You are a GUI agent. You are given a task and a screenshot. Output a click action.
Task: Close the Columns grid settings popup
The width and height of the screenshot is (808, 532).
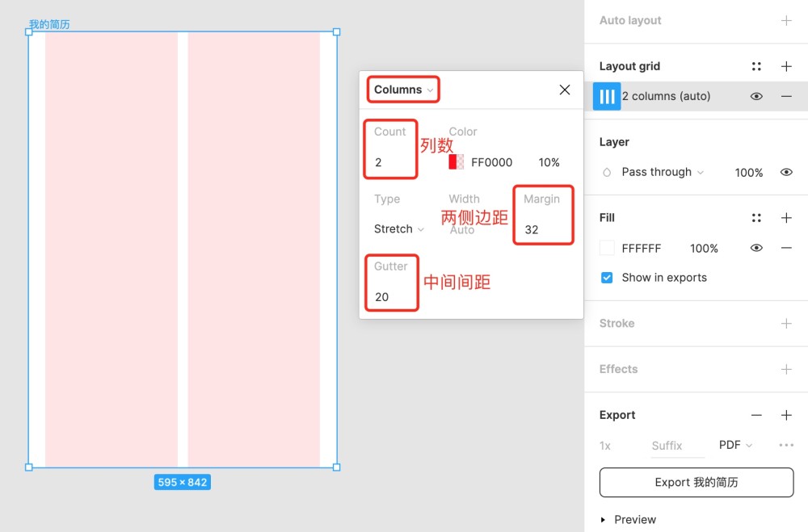pos(564,90)
